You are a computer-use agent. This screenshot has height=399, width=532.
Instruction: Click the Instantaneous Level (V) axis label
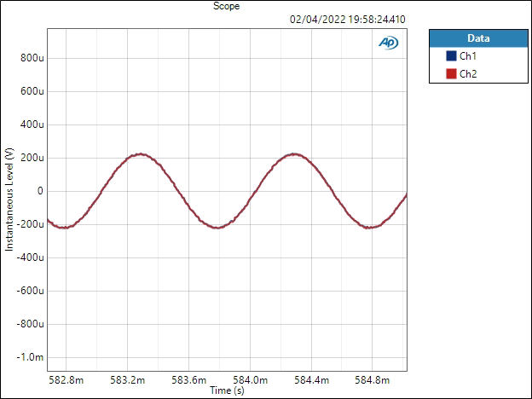9,199
